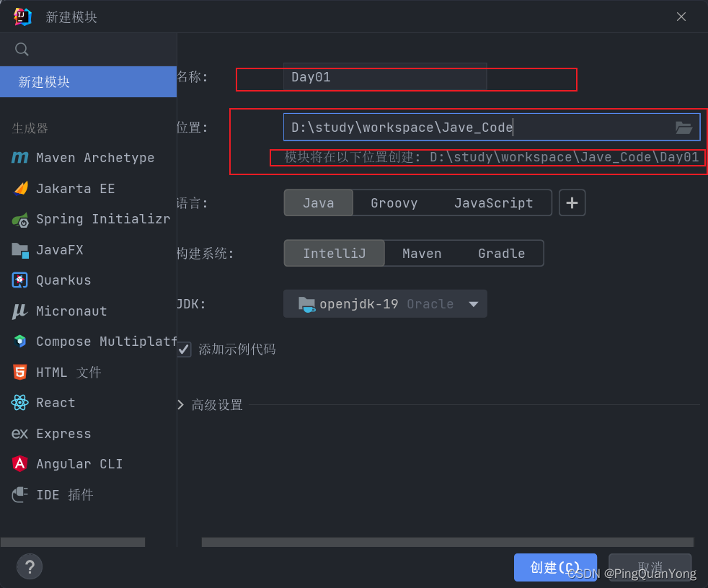Image resolution: width=708 pixels, height=588 pixels.
Task: Click the plus icon to add language
Action: tap(572, 202)
